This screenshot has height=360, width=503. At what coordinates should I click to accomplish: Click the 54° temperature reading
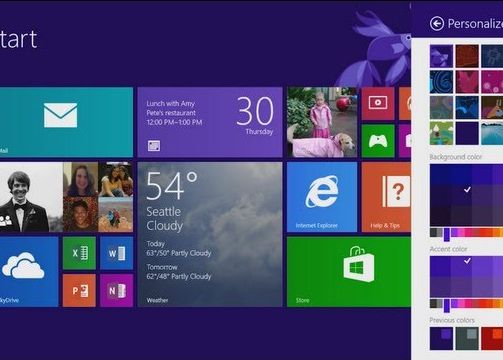tap(172, 186)
